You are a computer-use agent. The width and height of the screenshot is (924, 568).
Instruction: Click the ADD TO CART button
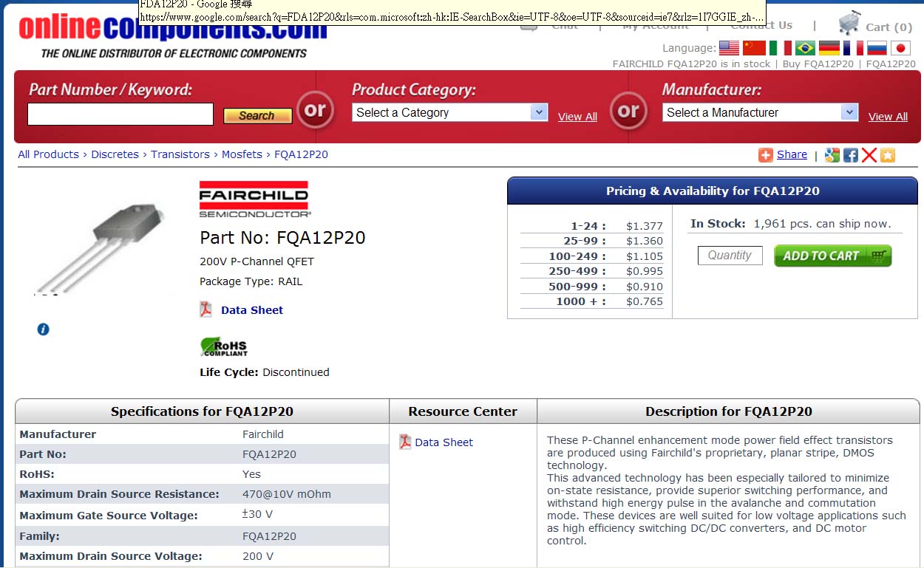point(833,256)
